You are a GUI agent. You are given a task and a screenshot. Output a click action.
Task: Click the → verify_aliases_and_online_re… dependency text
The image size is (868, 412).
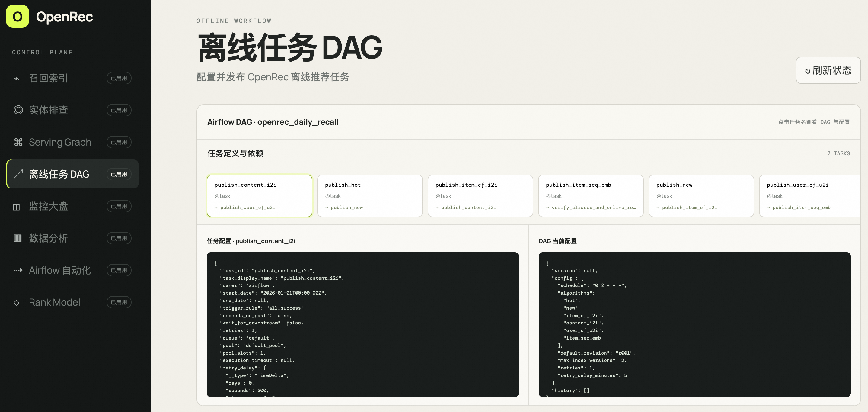(591, 207)
